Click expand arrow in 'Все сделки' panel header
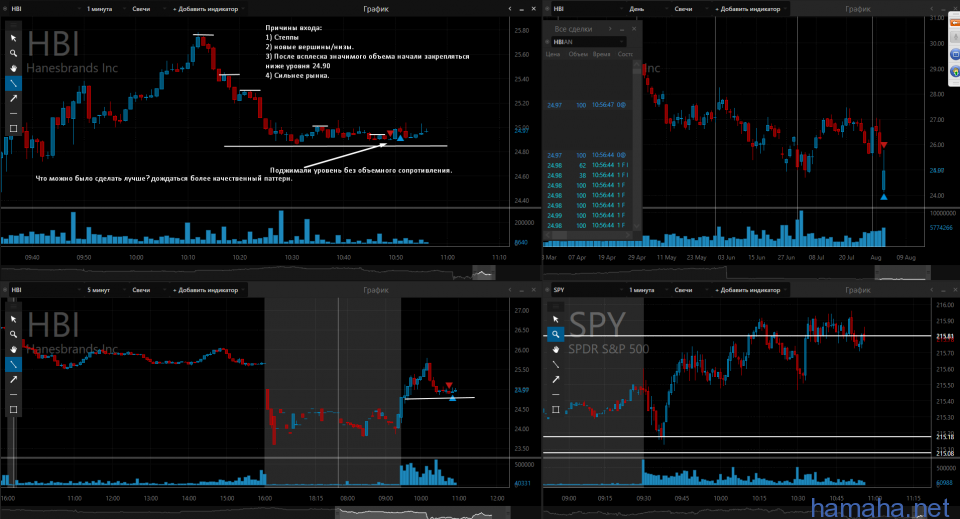The height and width of the screenshot is (519, 960). 610,29
